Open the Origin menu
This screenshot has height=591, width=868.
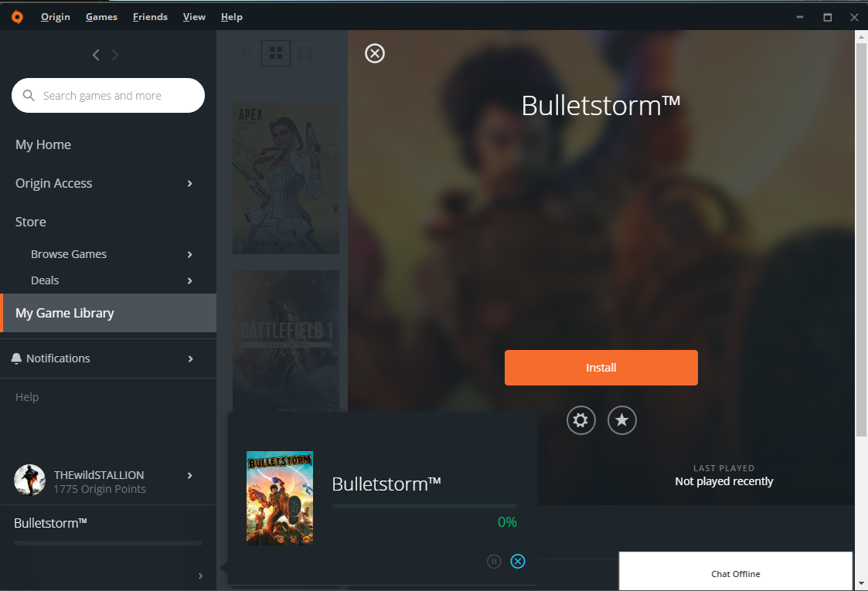[x=56, y=17]
